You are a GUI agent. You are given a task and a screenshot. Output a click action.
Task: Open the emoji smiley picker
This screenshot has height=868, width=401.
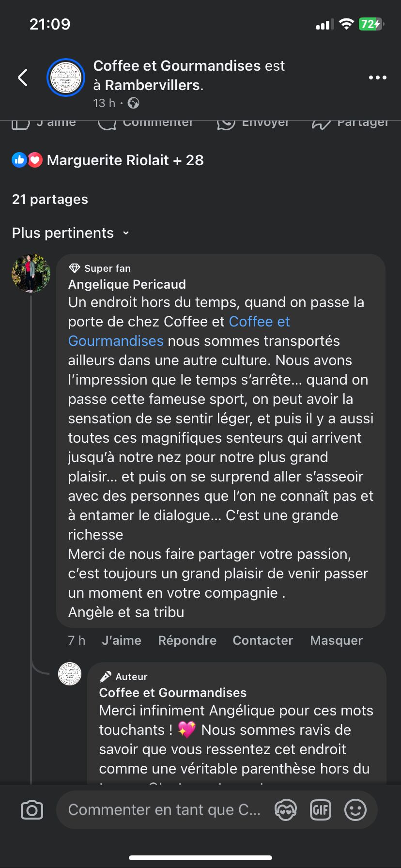pos(355,810)
